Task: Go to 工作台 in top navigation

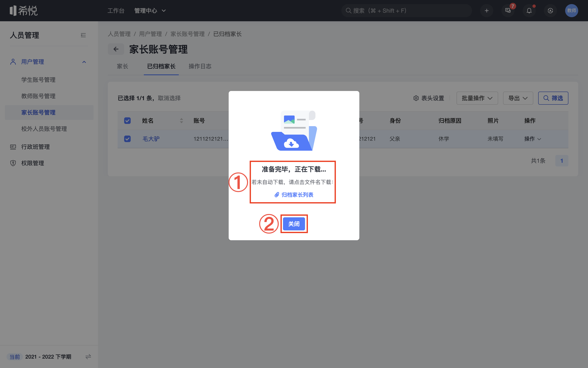Action: click(x=116, y=11)
